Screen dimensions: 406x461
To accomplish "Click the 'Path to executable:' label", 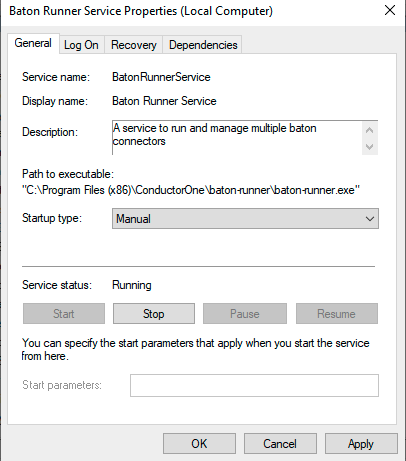I will pyautogui.click(x=68, y=174).
